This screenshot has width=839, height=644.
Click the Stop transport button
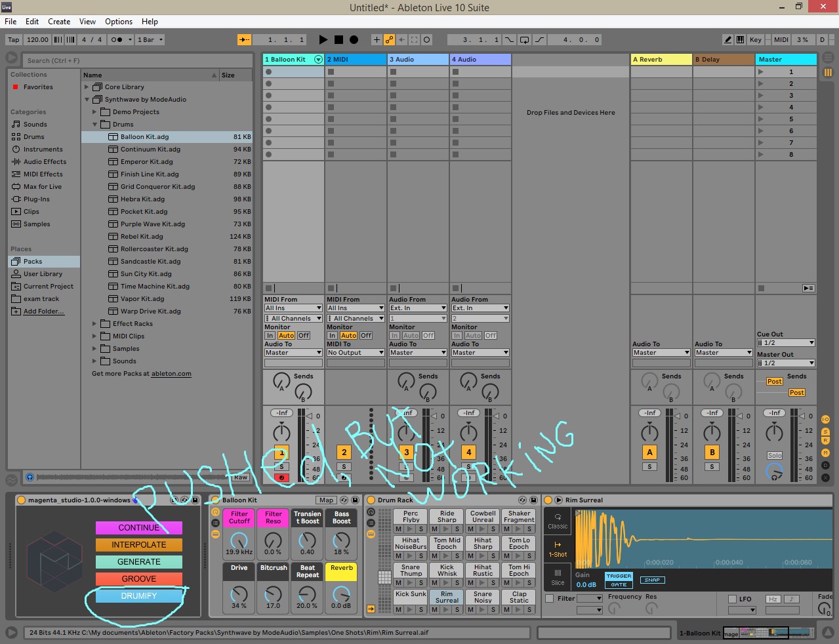[338, 39]
